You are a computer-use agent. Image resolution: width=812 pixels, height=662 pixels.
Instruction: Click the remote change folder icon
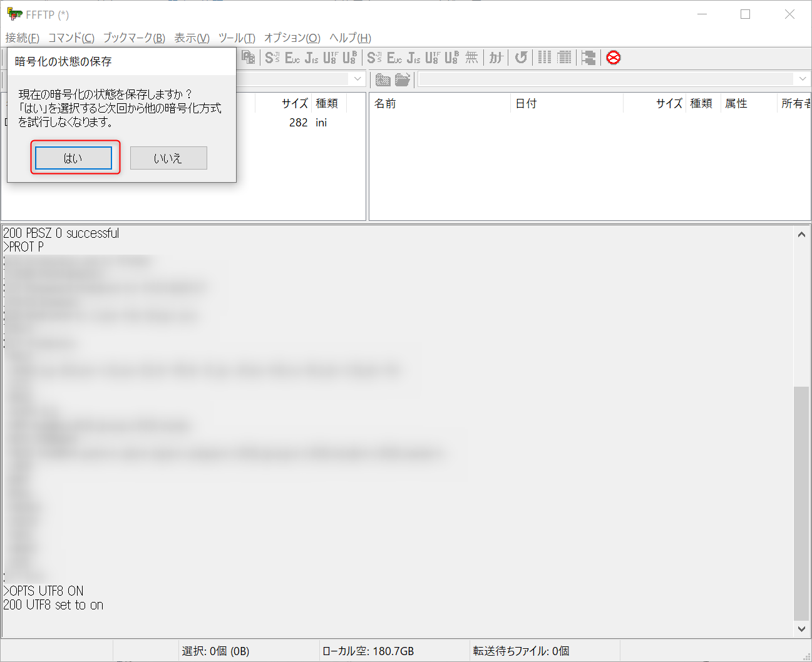[x=403, y=79]
